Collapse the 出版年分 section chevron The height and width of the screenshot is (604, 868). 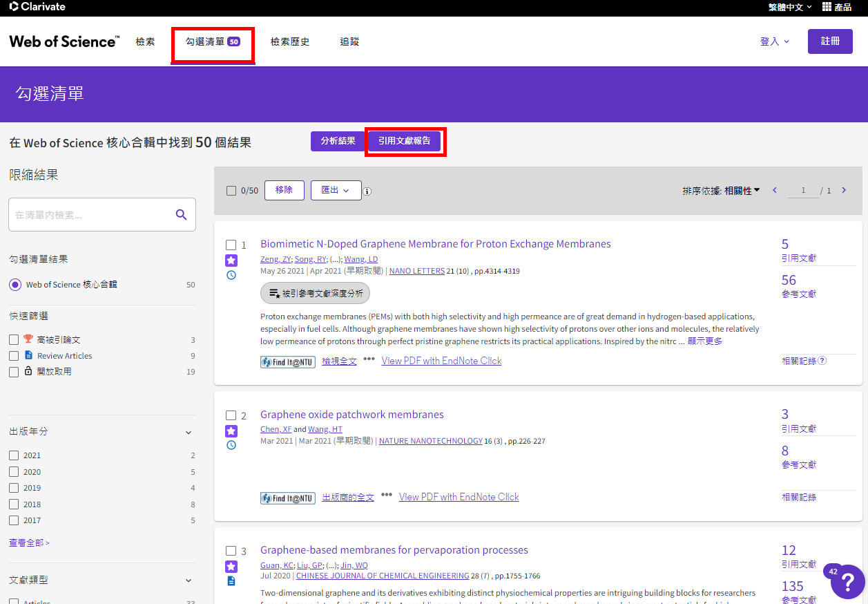pyautogui.click(x=189, y=433)
